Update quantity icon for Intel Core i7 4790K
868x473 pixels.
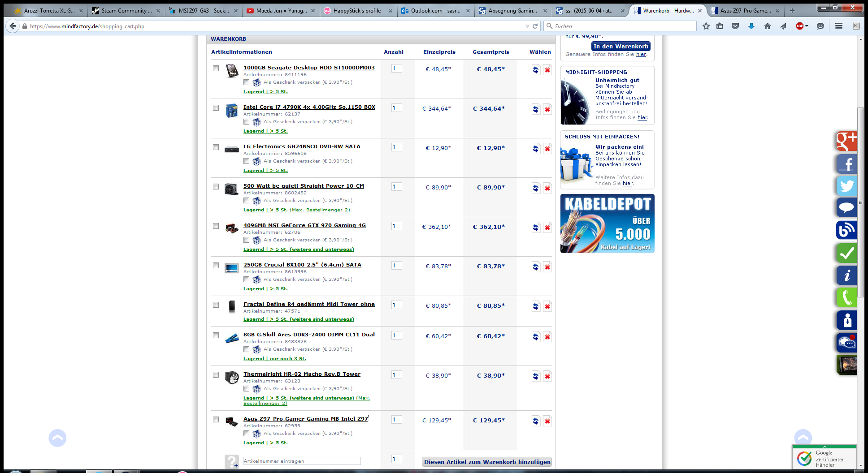(x=536, y=109)
